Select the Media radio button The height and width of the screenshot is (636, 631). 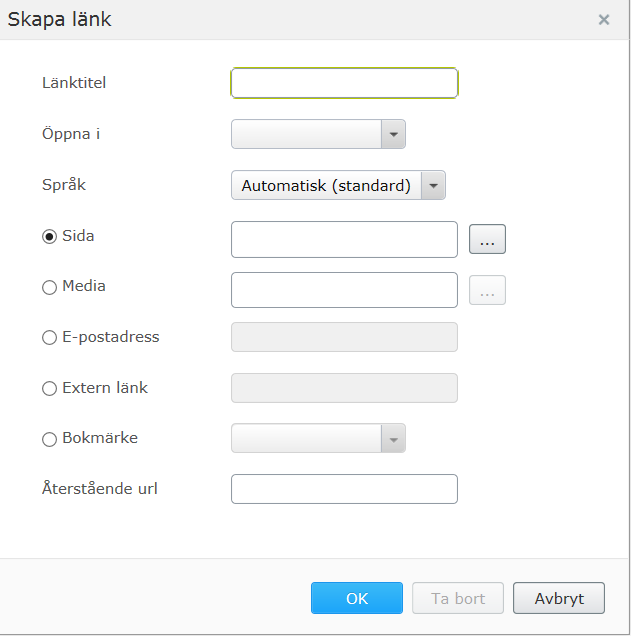coord(49,287)
